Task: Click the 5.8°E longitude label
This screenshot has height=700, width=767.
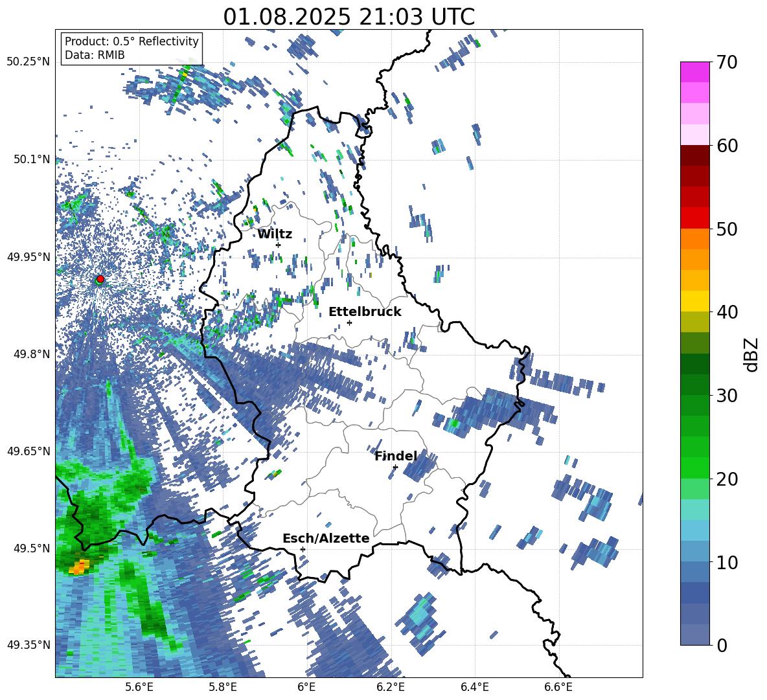Action: point(223,687)
